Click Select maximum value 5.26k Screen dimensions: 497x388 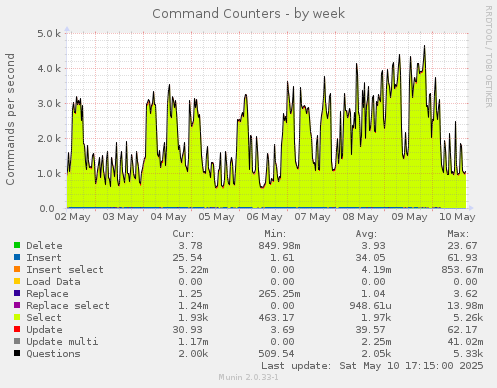coord(468,318)
